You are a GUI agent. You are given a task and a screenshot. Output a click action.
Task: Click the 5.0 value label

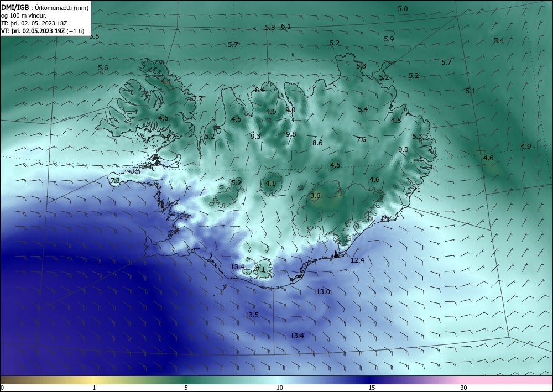(x=403, y=9)
